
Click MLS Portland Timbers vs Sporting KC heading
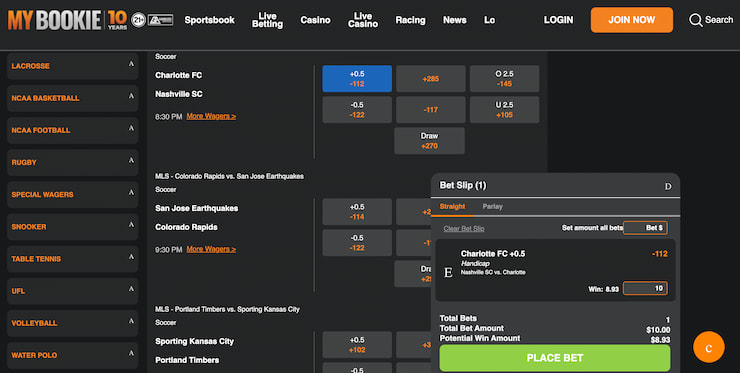click(227, 309)
